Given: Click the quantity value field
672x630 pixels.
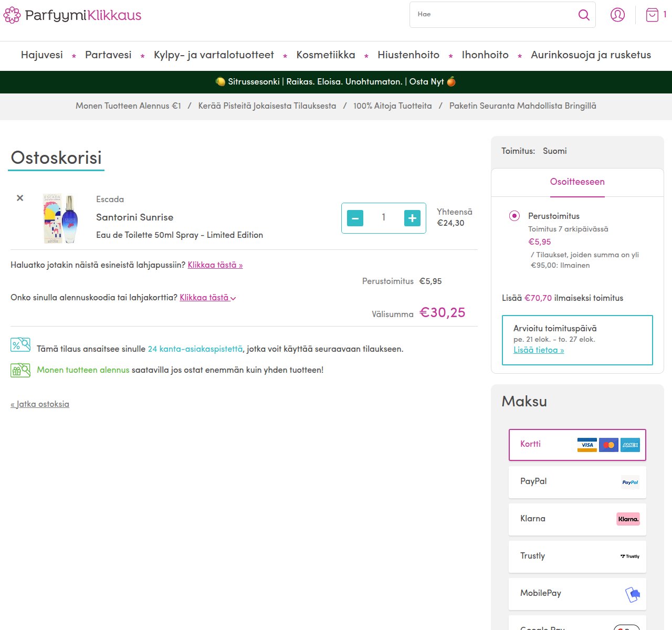Looking at the screenshot, I should pyautogui.click(x=384, y=218).
